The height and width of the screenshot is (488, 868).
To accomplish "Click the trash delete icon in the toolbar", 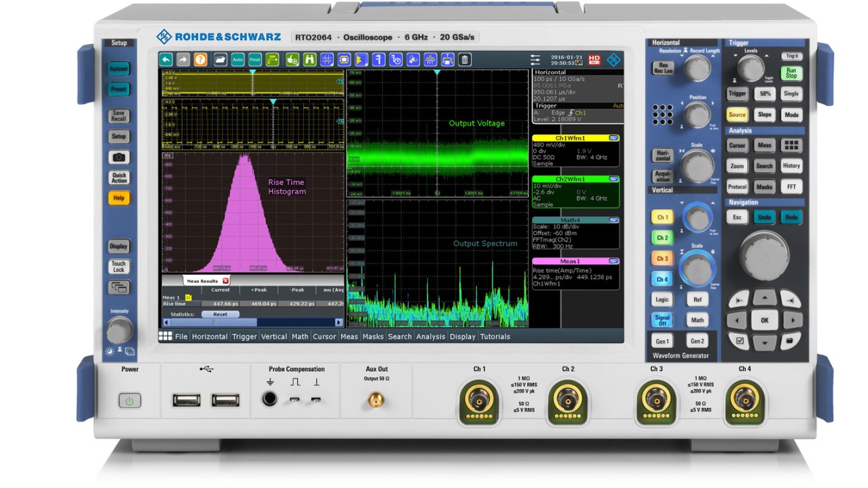I will pyautogui.click(x=464, y=59).
